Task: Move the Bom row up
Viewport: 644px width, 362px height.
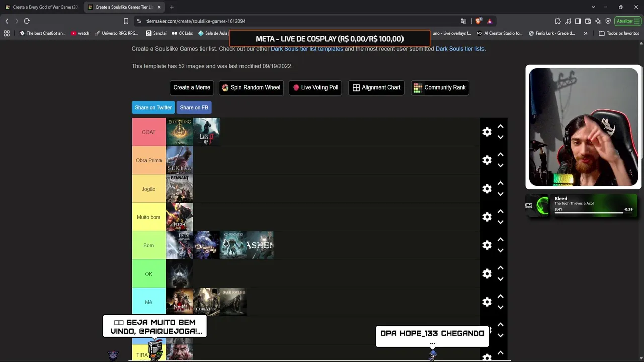Action: (500, 240)
